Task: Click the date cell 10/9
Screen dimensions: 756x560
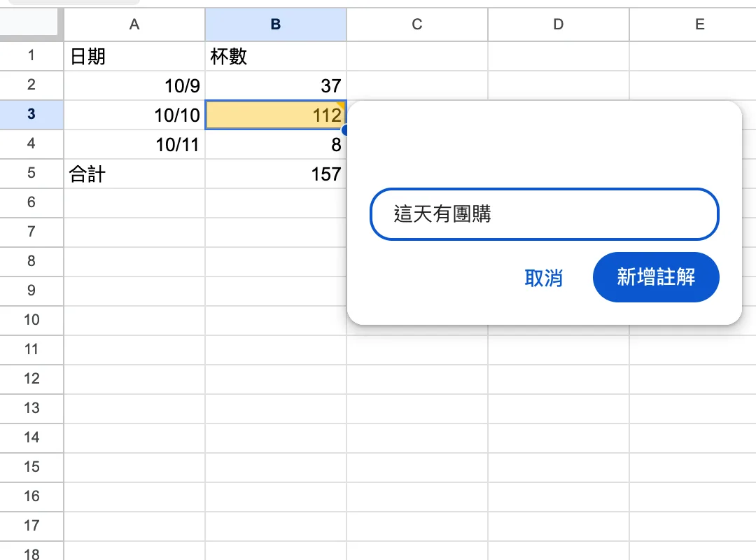Action: click(134, 85)
